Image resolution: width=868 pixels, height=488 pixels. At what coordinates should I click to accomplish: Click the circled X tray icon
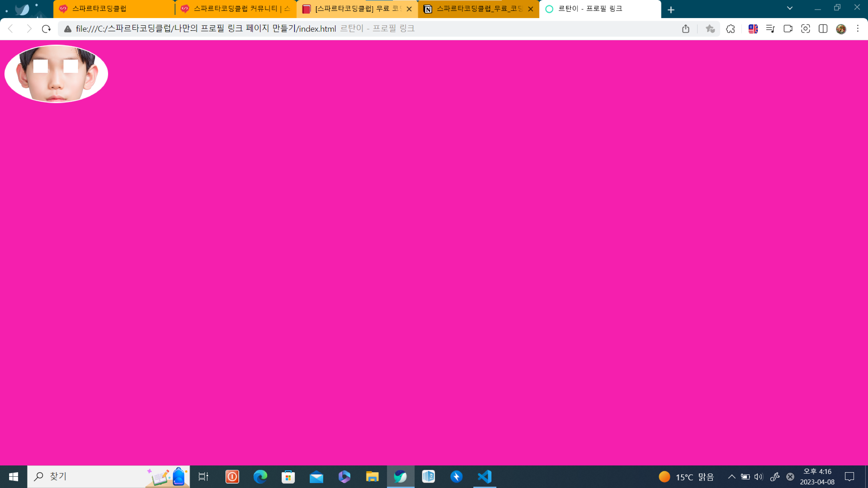pyautogui.click(x=790, y=477)
